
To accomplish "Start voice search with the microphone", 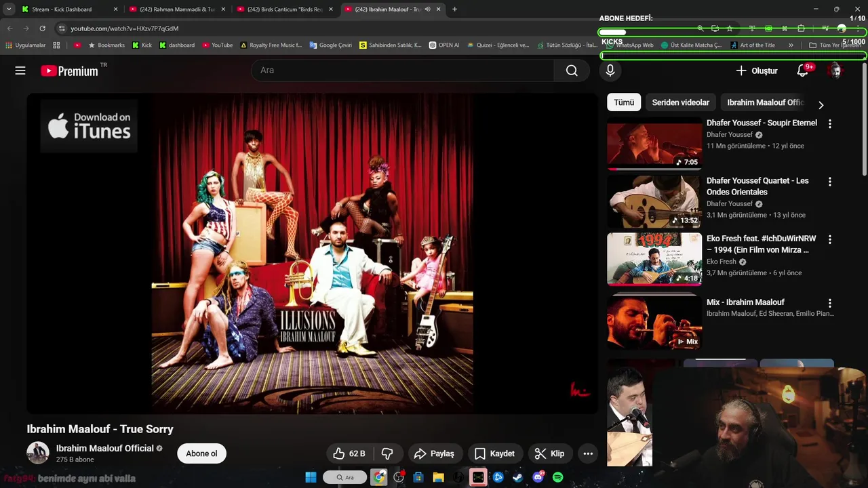I will point(610,70).
